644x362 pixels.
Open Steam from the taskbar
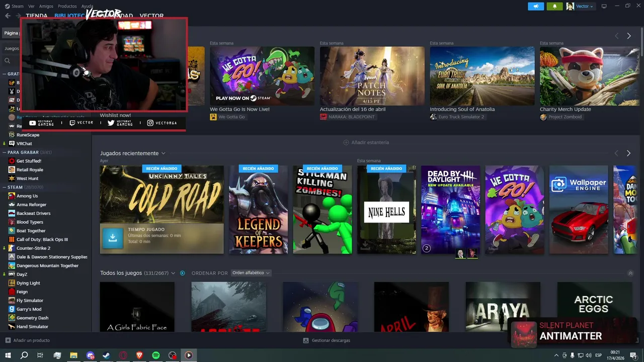coord(106,355)
